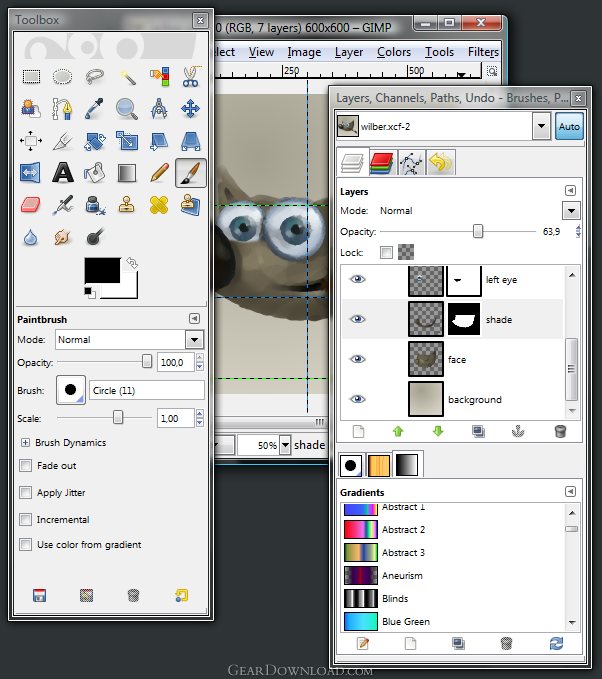The image size is (602, 679).
Task: Select the Rectangle Select tool
Action: [31, 76]
